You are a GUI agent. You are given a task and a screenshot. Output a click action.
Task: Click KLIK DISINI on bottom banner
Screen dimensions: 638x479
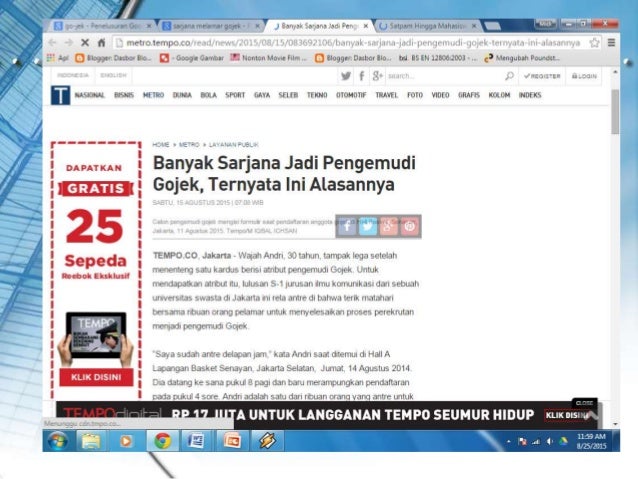pos(566,415)
